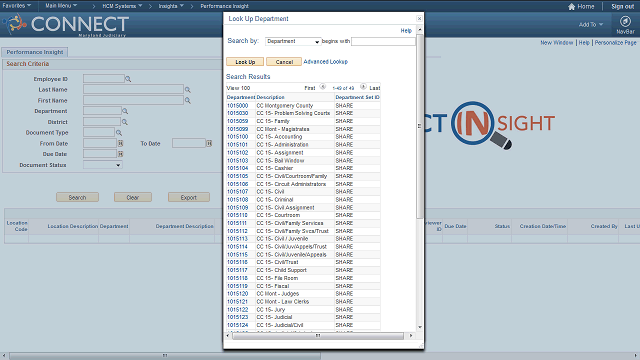
Task: Open Help link in dialog
Action: [x=406, y=31]
